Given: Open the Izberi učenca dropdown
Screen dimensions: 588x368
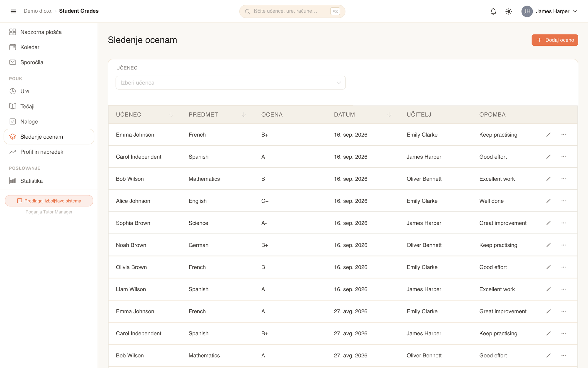Looking at the screenshot, I should coord(230,83).
